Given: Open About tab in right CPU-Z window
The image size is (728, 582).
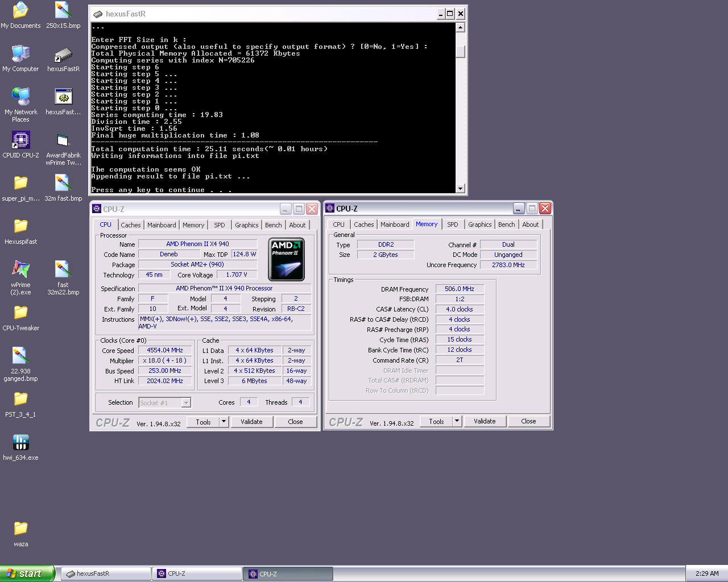Looking at the screenshot, I should click(x=531, y=225).
